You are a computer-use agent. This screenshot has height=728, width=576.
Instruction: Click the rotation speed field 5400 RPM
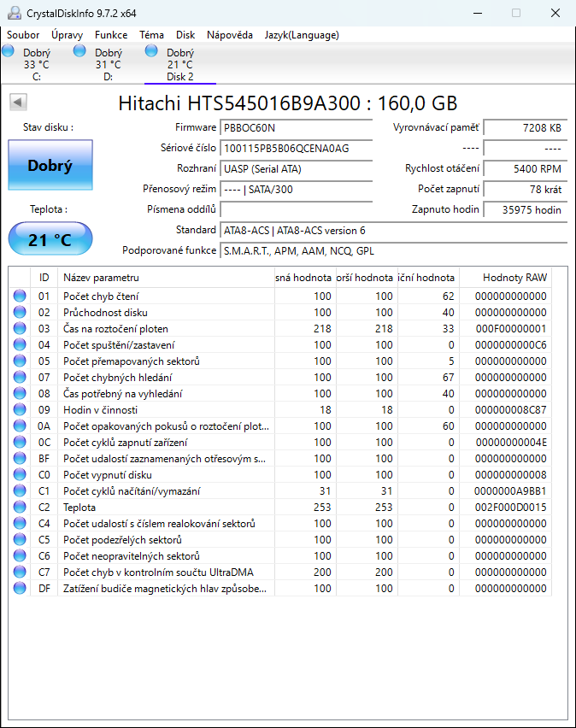pos(525,168)
